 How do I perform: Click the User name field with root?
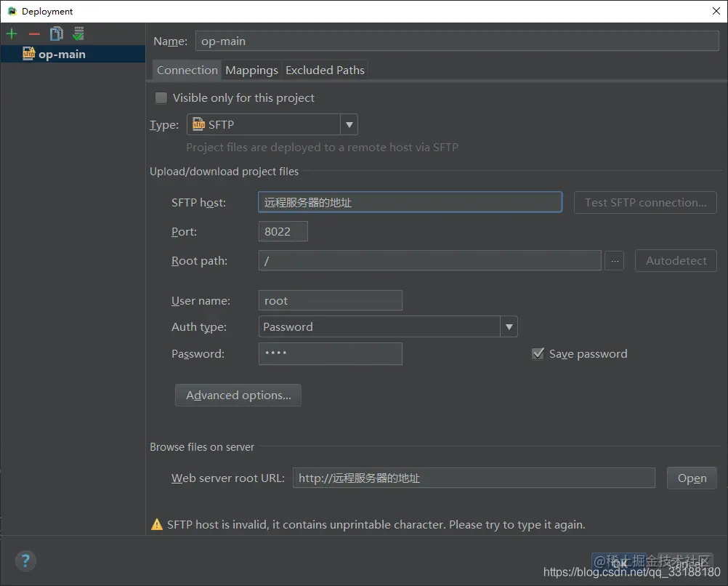(330, 301)
